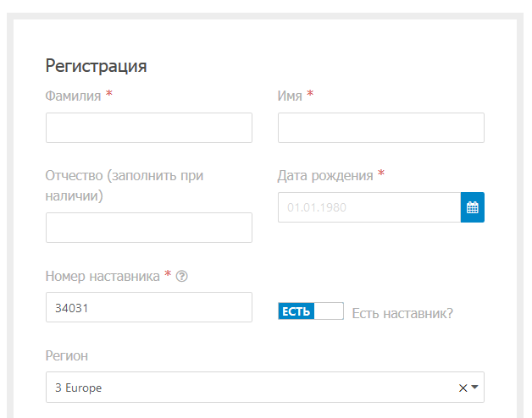Toggle the ЕСТЬ mentor switch
Image resolution: width=532 pixels, height=418 pixels.
pos(311,311)
